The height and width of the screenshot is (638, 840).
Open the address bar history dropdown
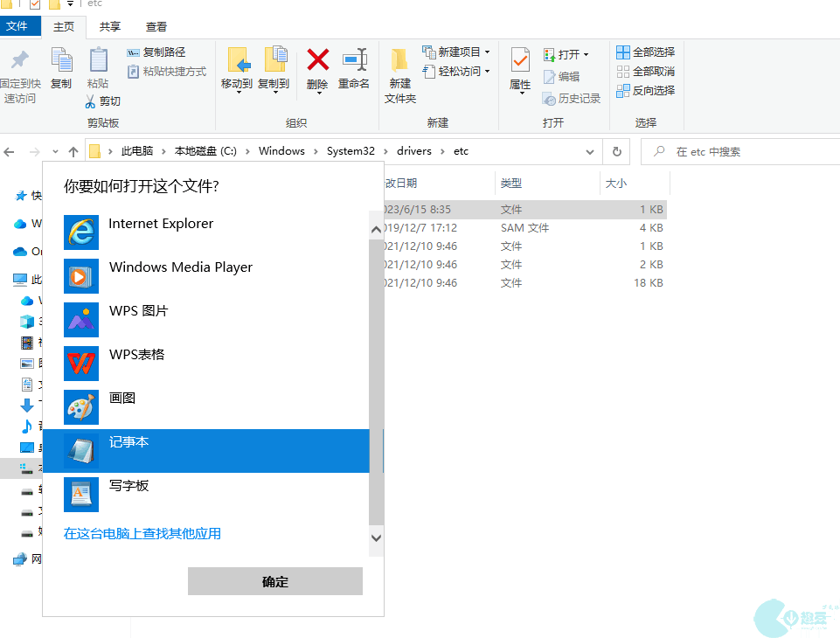click(x=590, y=151)
